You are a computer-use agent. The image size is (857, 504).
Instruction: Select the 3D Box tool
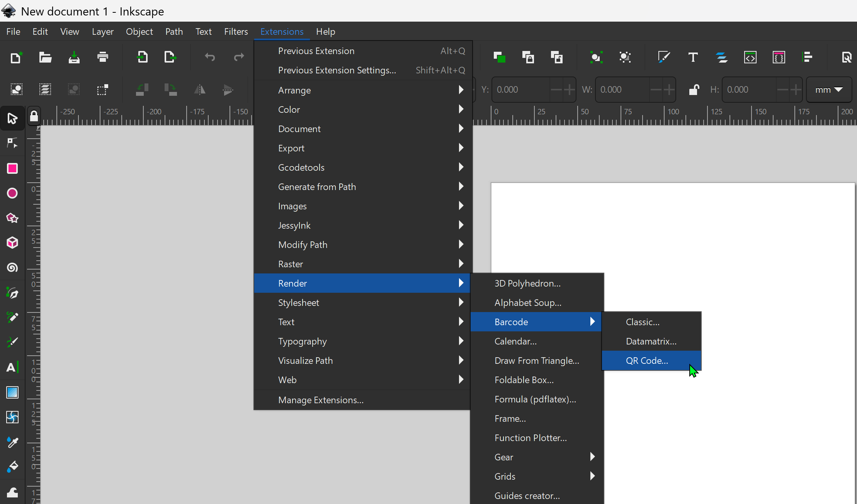[x=12, y=243]
